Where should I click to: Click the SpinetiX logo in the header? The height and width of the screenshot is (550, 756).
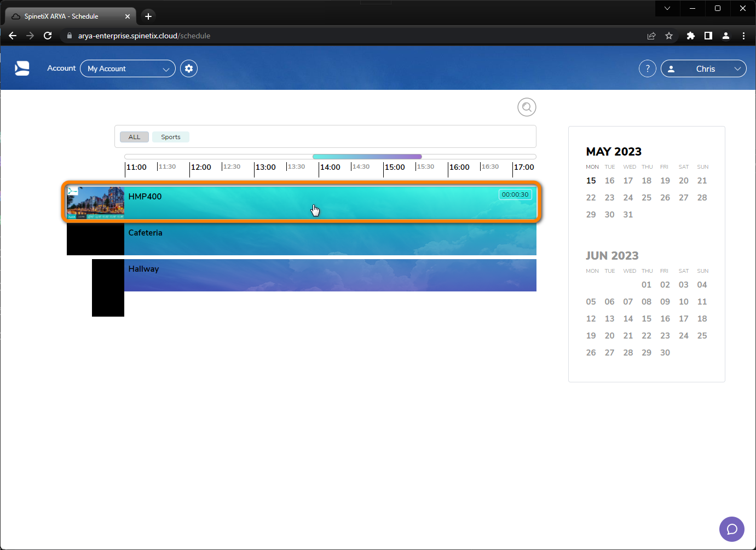pyautogui.click(x=21, y=68)
